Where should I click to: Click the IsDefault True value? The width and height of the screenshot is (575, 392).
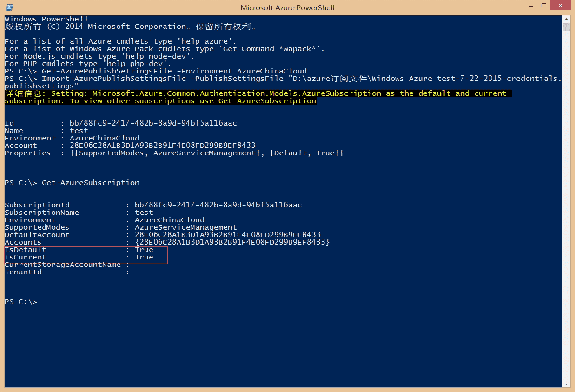point(144,250)
